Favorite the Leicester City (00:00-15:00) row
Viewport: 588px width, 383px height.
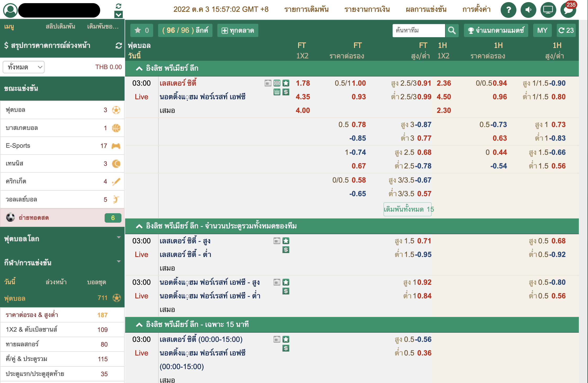tap(286, 339)
